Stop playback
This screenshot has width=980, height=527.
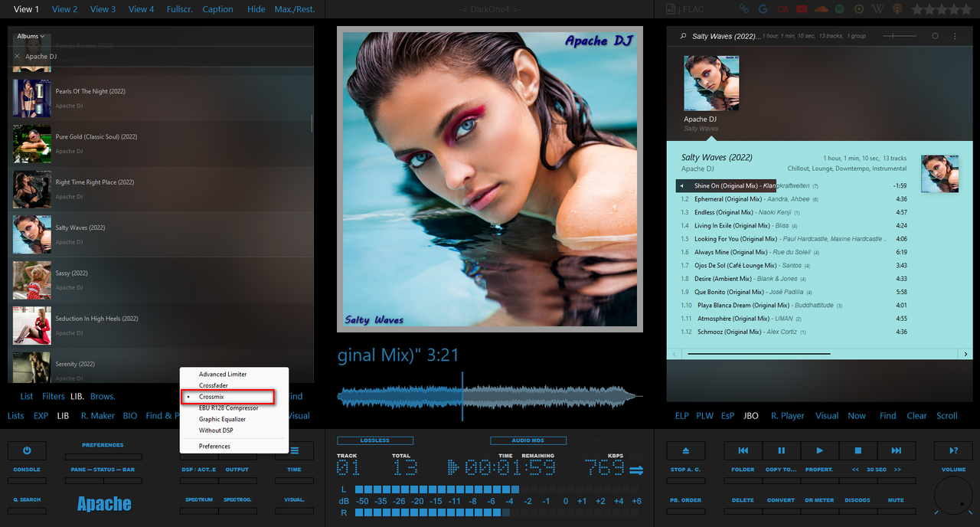click(858, 450)
